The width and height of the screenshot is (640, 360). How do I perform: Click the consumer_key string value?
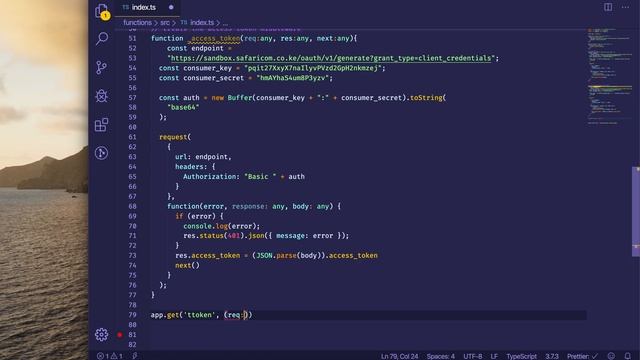point(313,68)
